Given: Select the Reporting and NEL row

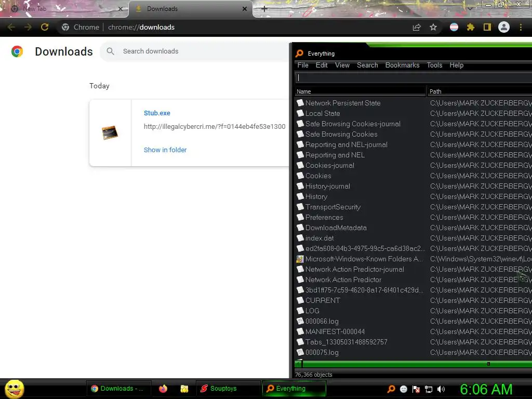Looking at the screenshot, I should click(x=413, y=155).
